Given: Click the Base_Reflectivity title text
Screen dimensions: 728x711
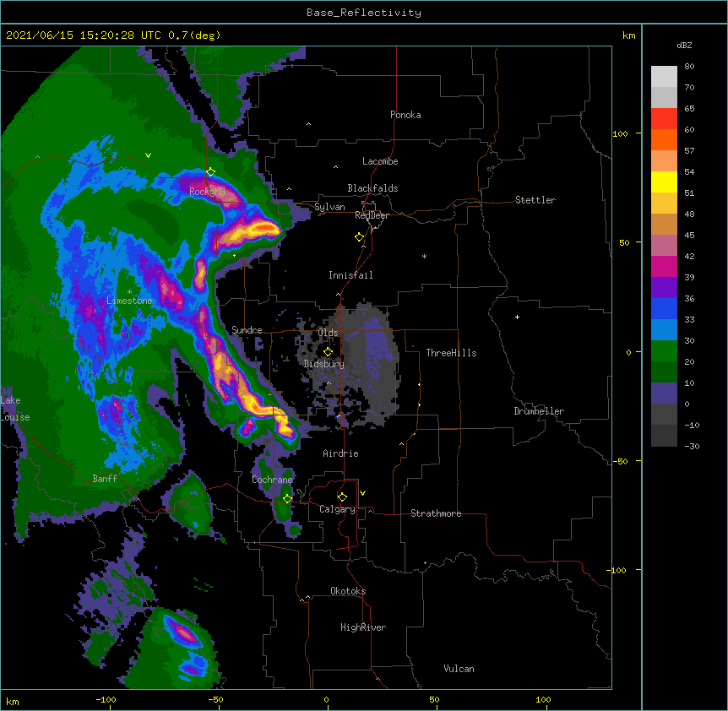Looking at the screenshot, I should pyautogui.click(x=364, y=13).
